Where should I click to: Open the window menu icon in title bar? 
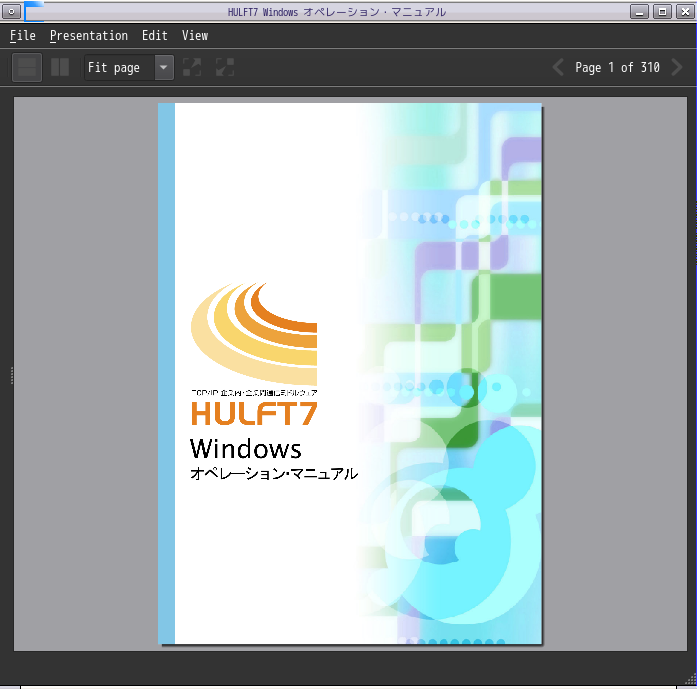point(12,12)
